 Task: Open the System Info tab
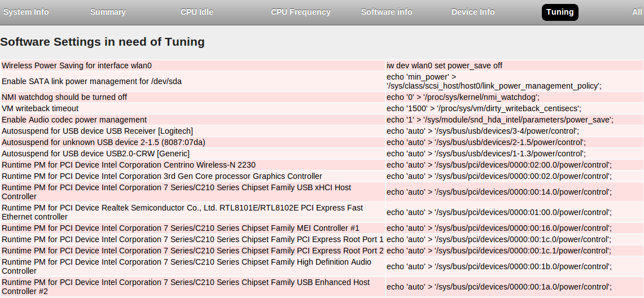pyautogui.click(x=26, y=12)
